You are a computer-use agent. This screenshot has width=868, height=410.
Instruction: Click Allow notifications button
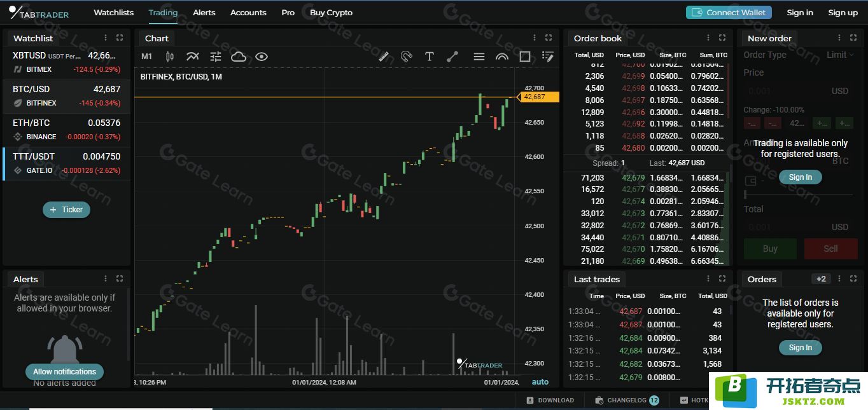click(x=64, y=372)
